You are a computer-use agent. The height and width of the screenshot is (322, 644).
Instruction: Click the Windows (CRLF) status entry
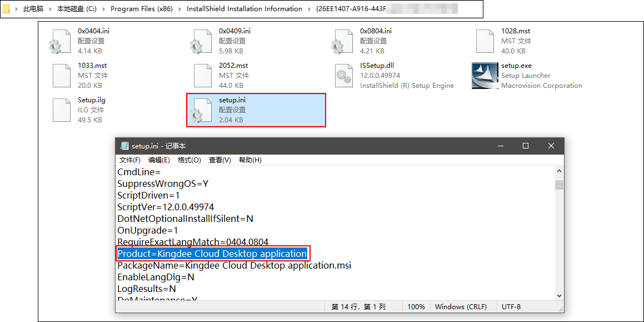461,307
